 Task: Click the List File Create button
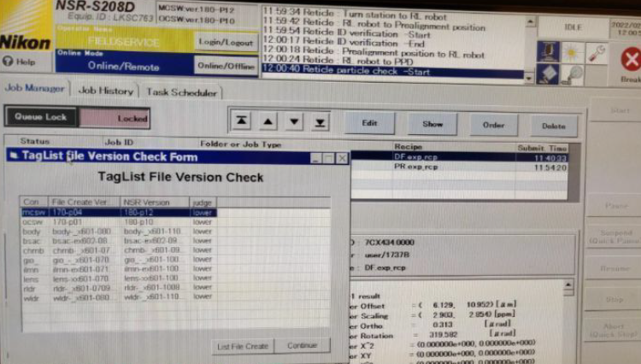pos(243,346)
